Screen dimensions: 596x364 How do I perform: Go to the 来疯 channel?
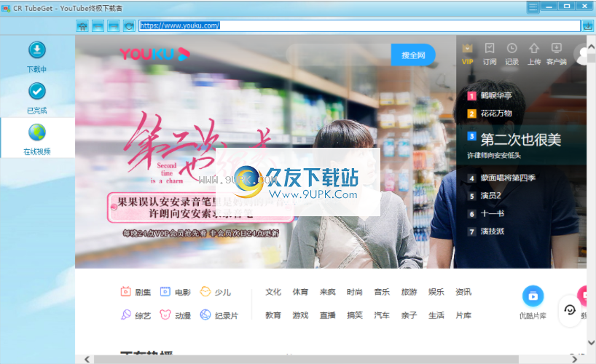click(x=328, y=292)
